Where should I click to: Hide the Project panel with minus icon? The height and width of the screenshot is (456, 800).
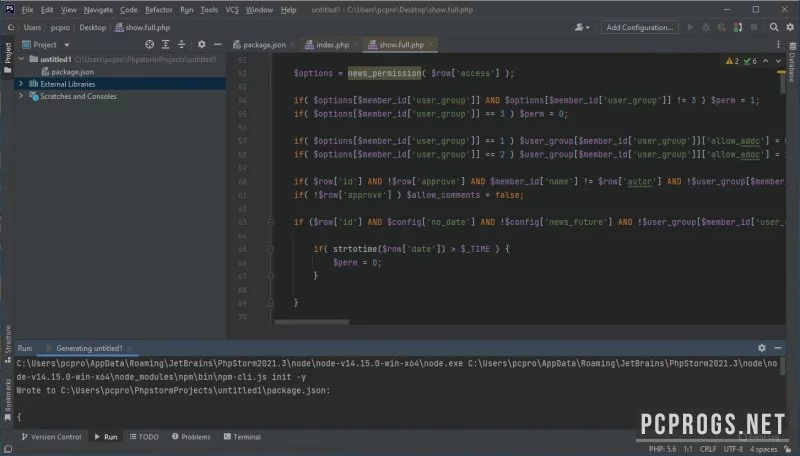(217, 45)
